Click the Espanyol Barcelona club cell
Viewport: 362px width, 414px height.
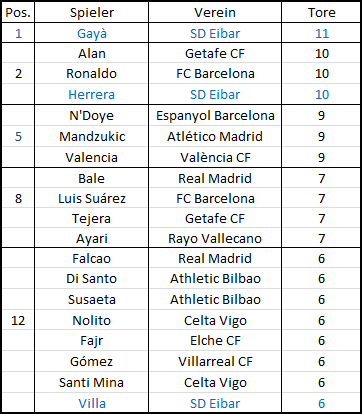215,115
